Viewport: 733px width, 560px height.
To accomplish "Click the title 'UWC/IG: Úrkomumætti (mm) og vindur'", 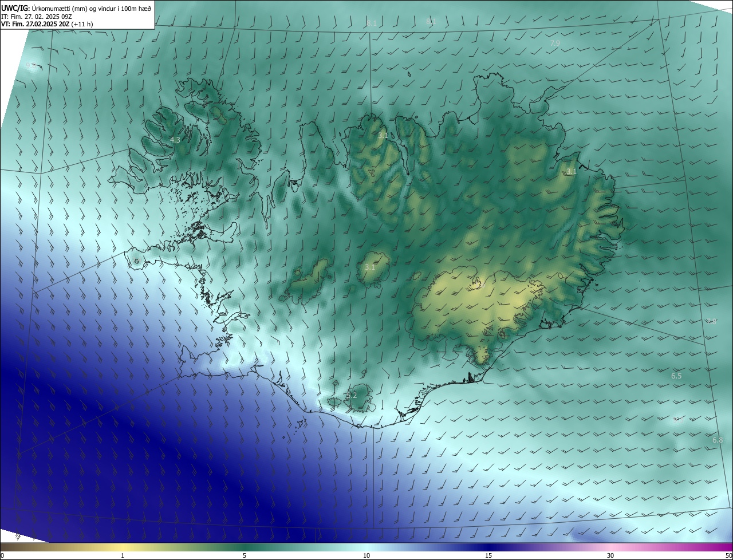I will pyautogui.click(x=76, y=7).
